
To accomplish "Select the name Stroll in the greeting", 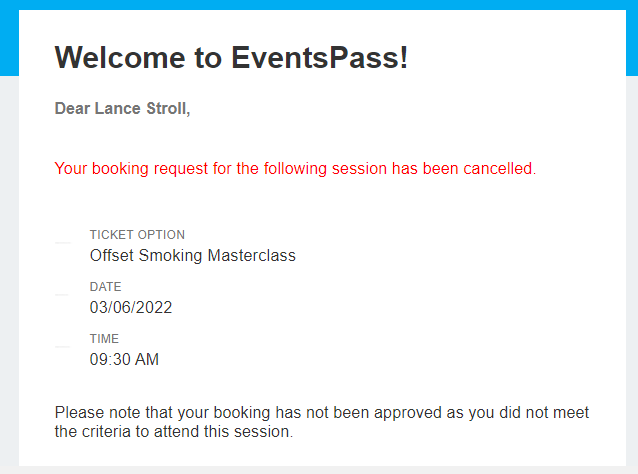I will pyautogui.click(x=168, y=109).
